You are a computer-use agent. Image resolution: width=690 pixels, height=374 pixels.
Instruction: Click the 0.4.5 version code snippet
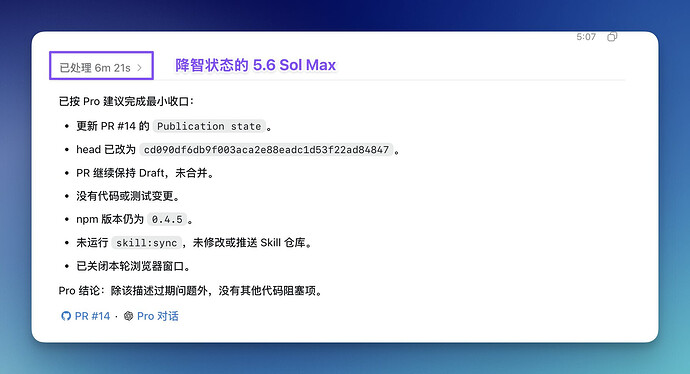pos(167,219)
